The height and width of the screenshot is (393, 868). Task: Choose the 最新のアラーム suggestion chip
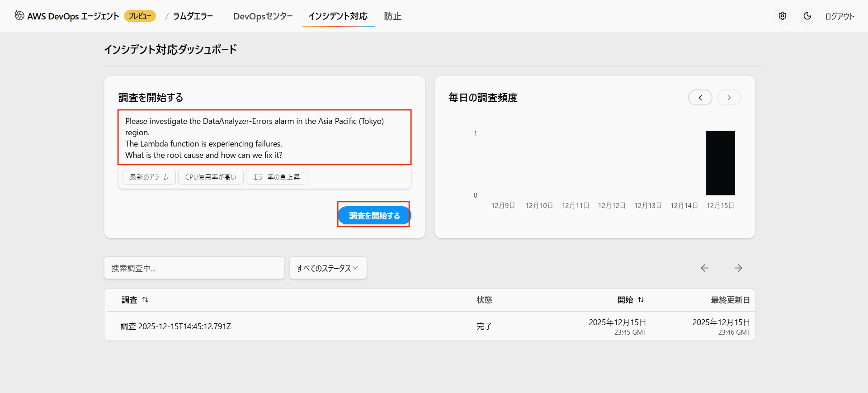point(149,177)
